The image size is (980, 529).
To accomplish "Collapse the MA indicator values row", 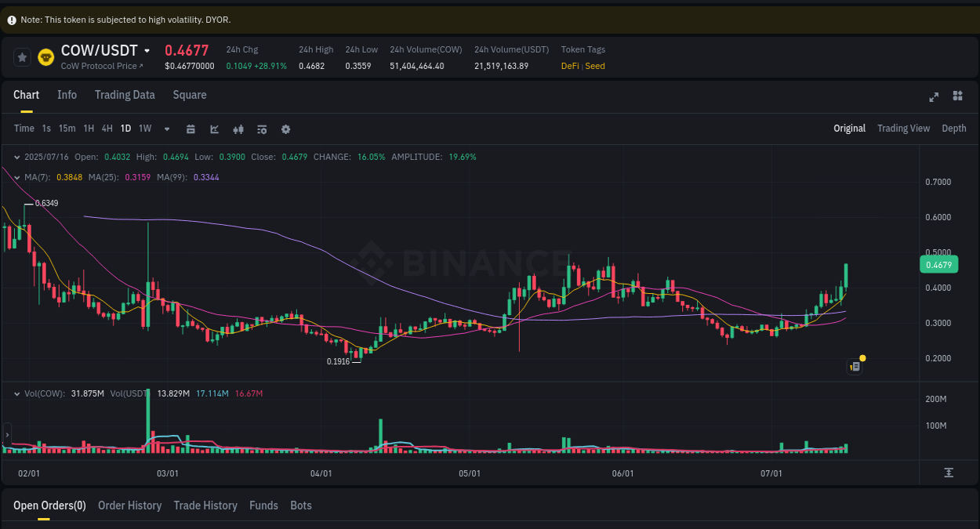I will coord(16,176).
